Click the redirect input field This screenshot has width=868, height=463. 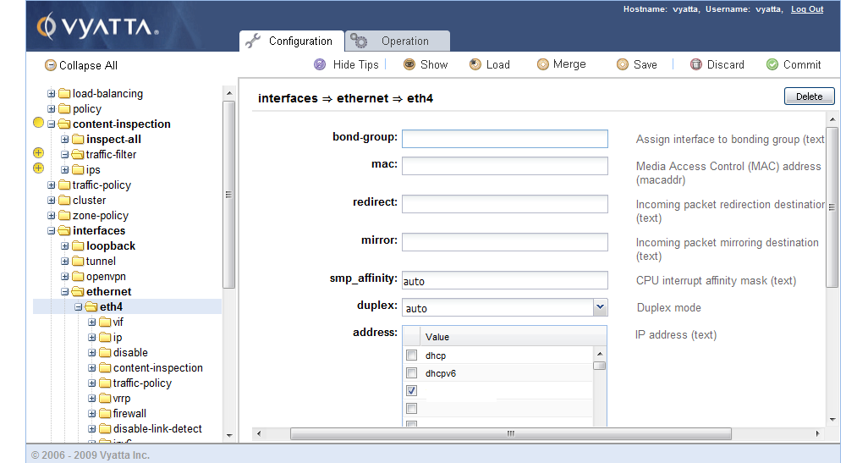(x=505, y=204)
